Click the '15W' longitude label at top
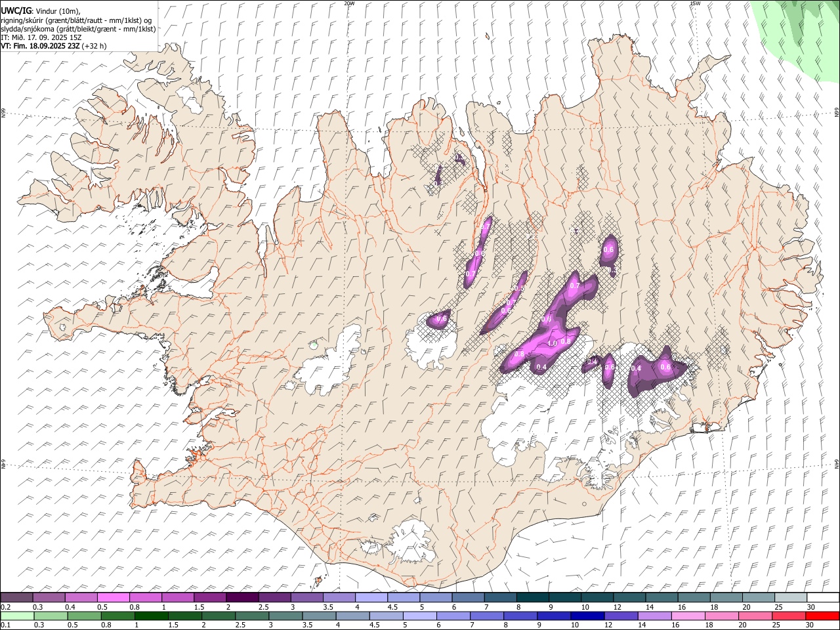This screenshot has height=630, width=840. pyautogui.click(x=695, y=3)
